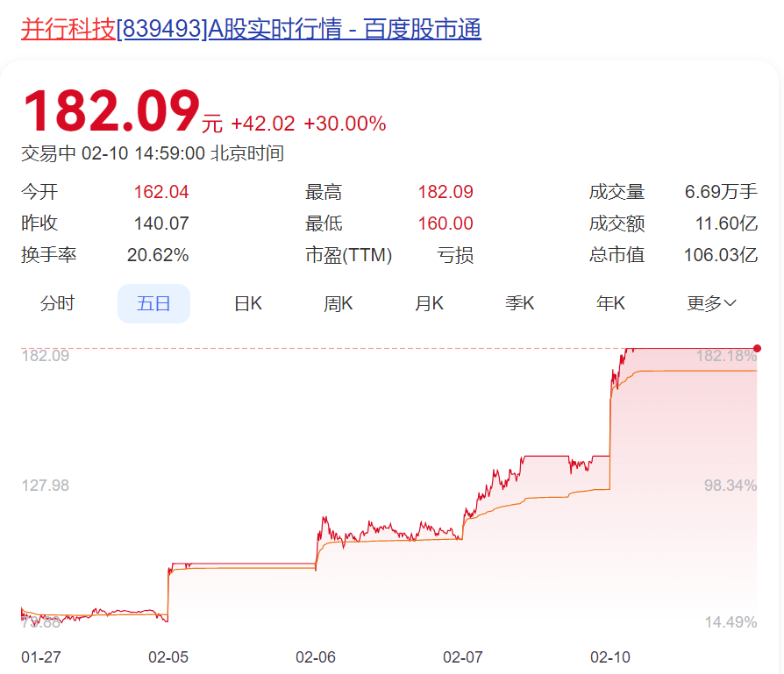This screenshot has height=674, width=784.
Task: Click the 成交量 value 6.69万手
Action: (721, 192)
